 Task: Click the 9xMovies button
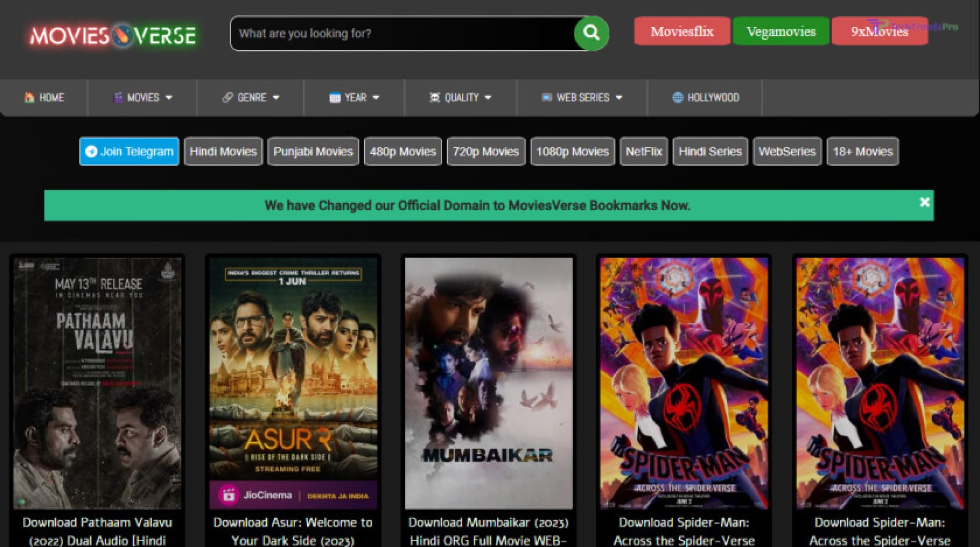880,31
